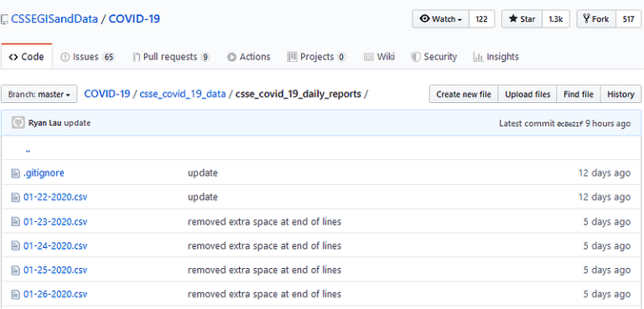Switch to the Code tab
Viewport: 644px width, 309px height.
(27, 57)
